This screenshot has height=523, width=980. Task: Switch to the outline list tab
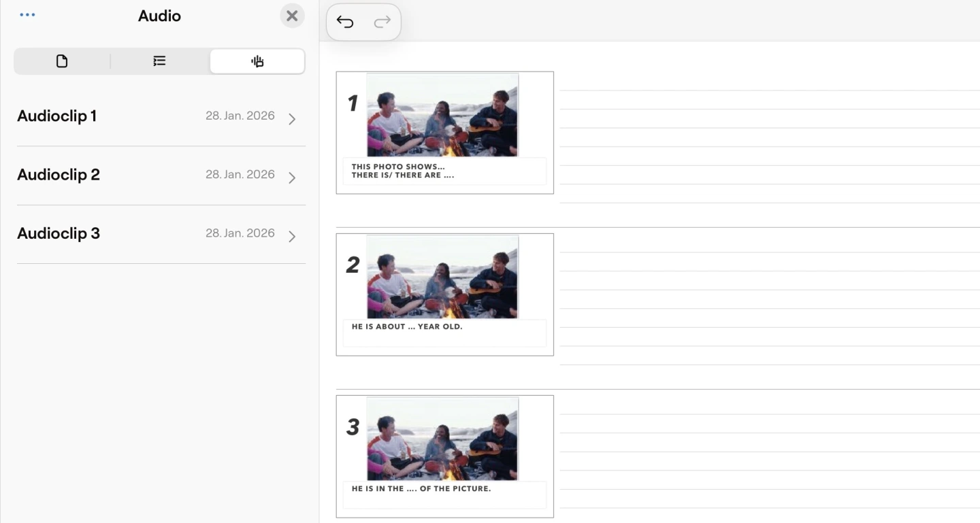click(x=159, y=61)
